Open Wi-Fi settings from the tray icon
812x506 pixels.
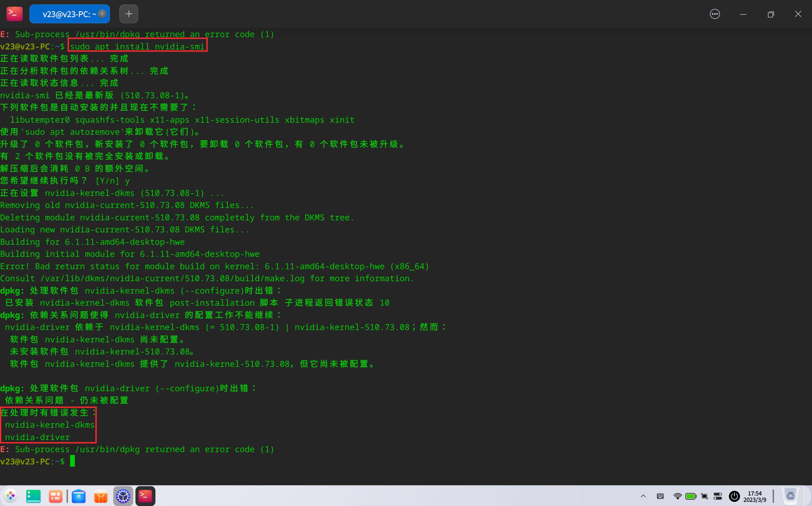[678, 496]
